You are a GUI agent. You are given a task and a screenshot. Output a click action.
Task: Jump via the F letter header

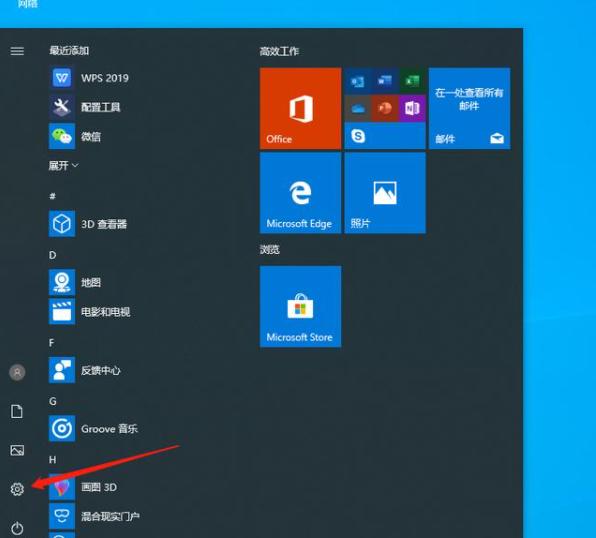pyautogui.click(x=52, y=343)
